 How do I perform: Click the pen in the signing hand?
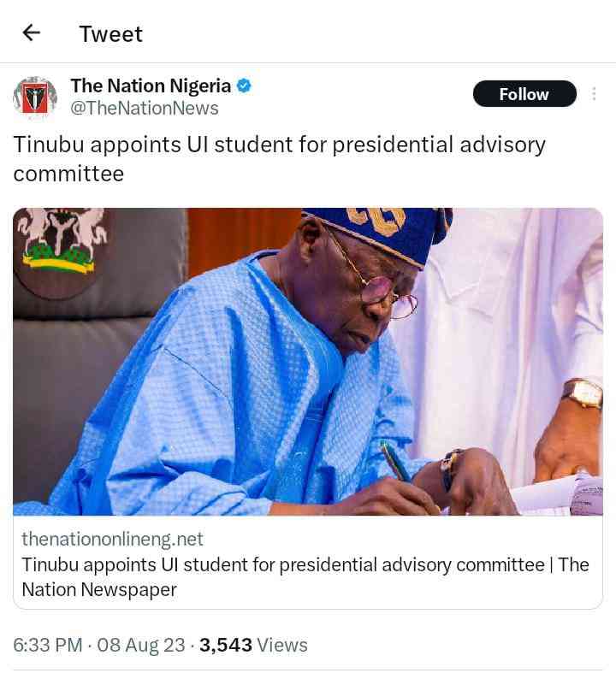pos(396,463)
